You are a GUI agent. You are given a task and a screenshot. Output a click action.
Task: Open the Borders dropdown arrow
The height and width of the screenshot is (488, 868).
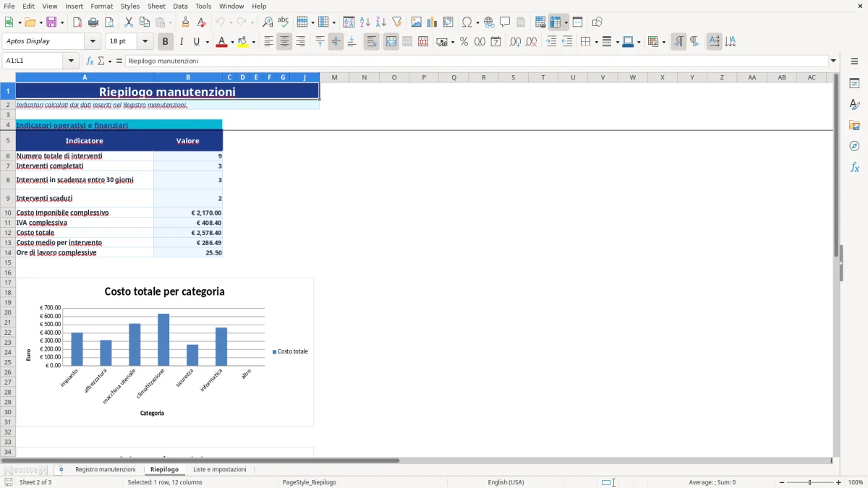(x=595, y=42)
